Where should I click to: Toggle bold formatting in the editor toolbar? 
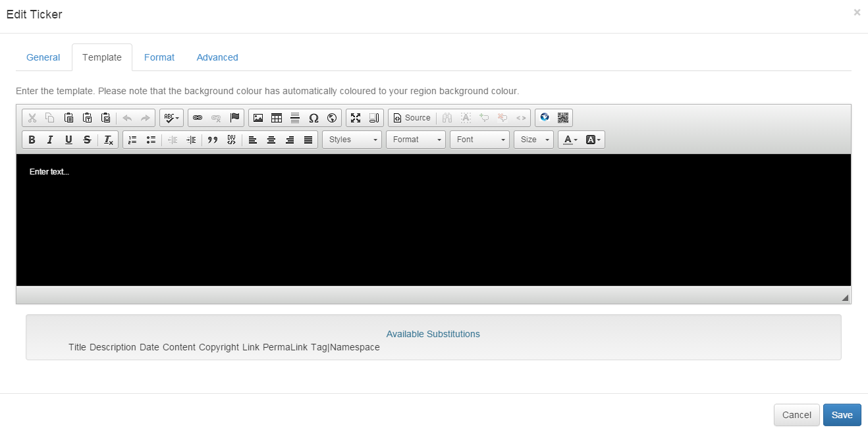click(x=32, y=140)
